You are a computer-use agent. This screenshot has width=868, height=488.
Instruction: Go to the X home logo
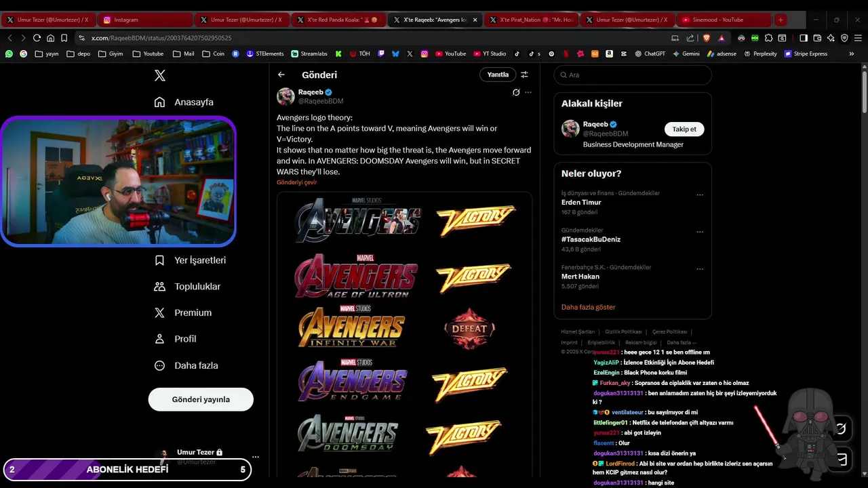(x=160, y=76)
